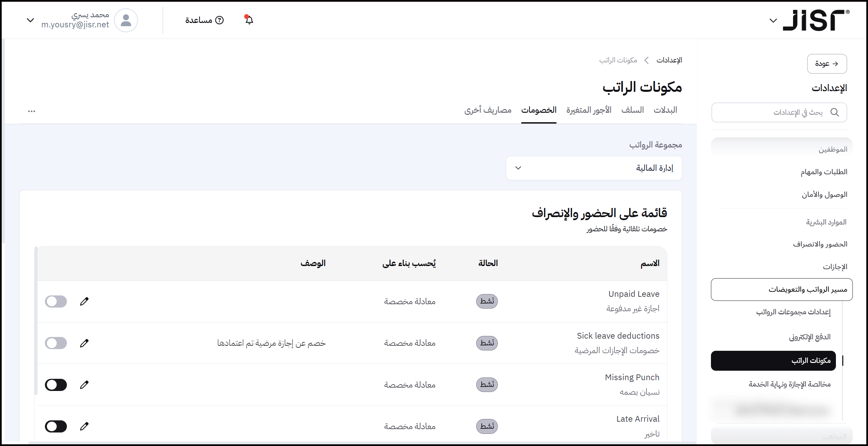Click the user profile avatar icon
The height and width of the screenshot is (446, 868).
pos(126,20)
